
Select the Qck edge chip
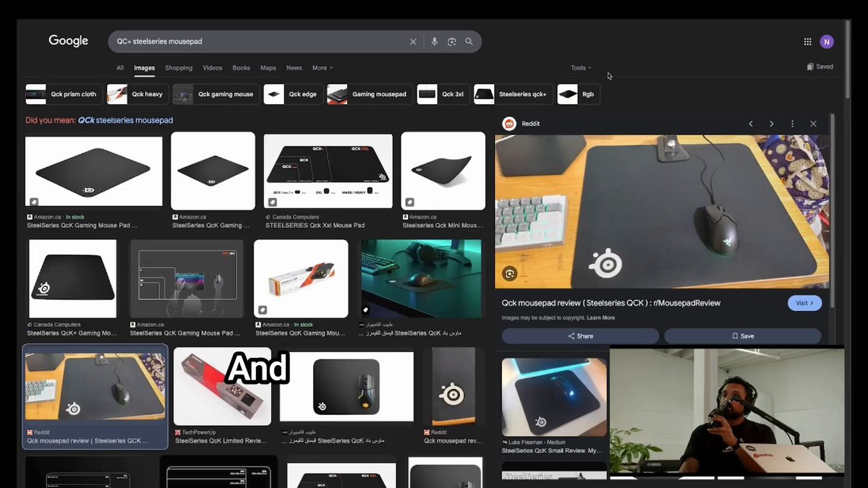(x=293, y=94)
